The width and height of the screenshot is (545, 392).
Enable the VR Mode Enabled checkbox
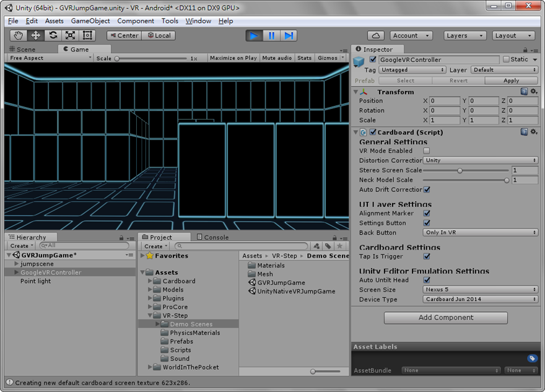point(427,151)
